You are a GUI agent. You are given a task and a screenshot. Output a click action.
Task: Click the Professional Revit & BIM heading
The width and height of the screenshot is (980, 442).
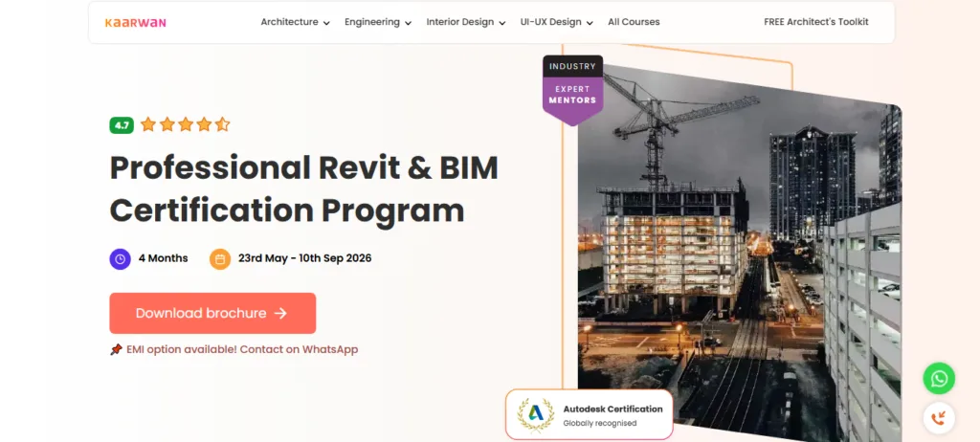point(303,188)
